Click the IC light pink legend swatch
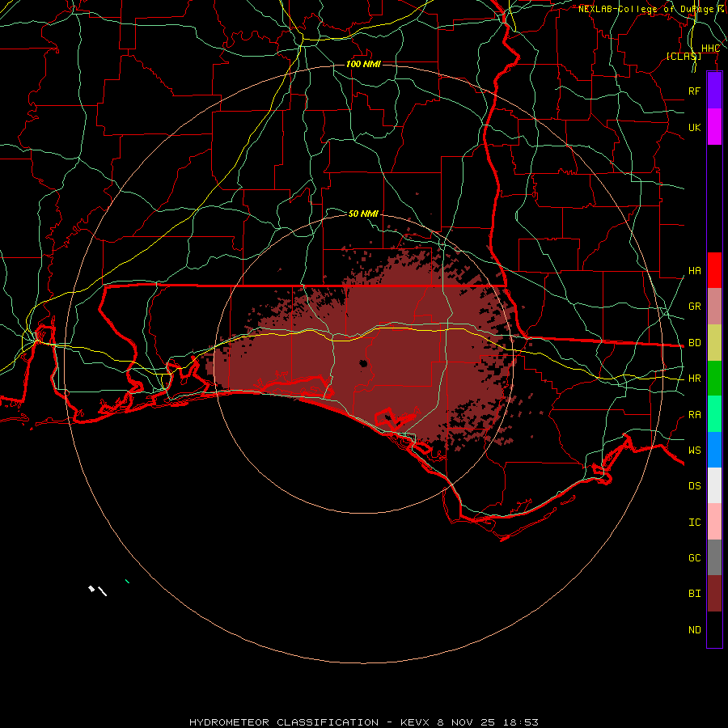The height and width of the screenshot is (728, 728). [x=714, y=522]
